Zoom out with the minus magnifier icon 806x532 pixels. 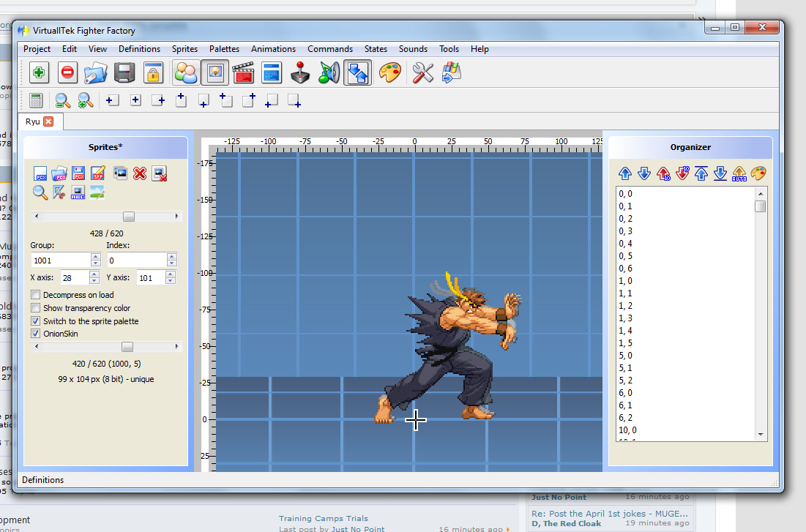click(63, 101)
